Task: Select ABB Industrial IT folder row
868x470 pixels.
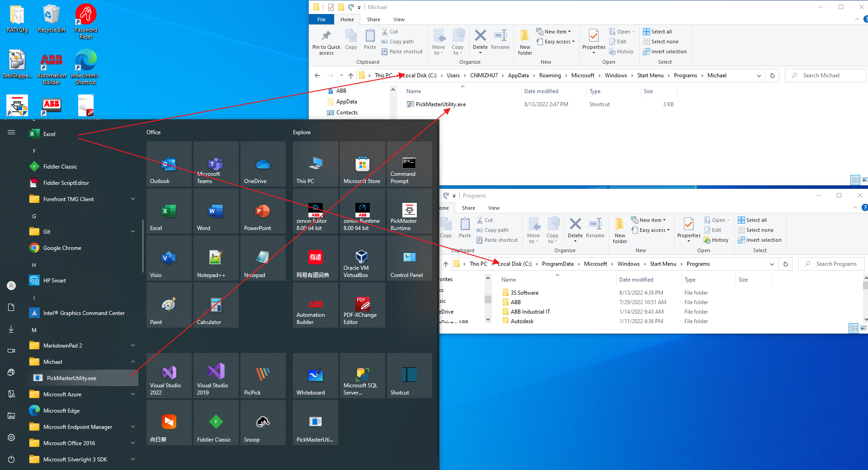Action: click(526, 312)
